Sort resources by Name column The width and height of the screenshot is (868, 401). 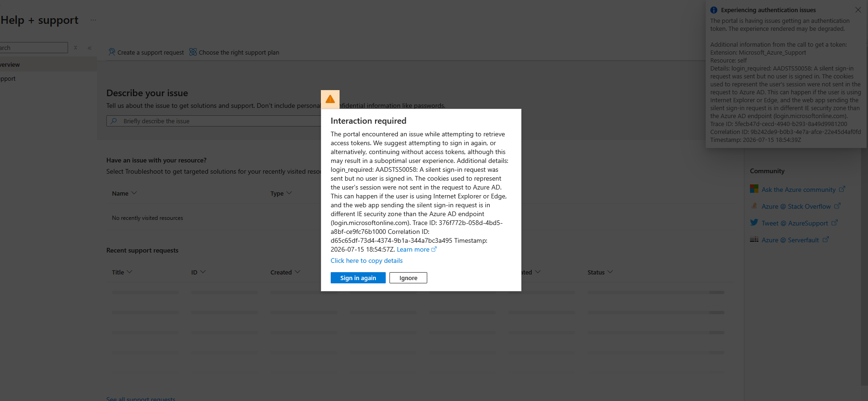[124, 193]
